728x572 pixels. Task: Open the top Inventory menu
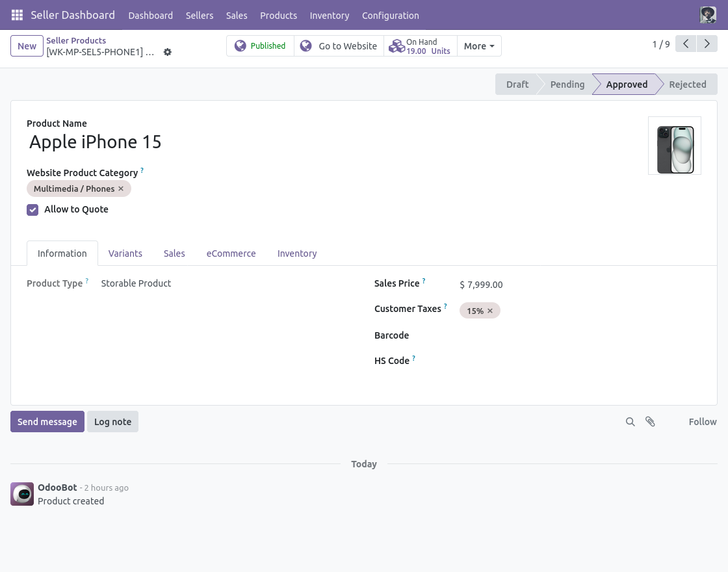(330, 16)
